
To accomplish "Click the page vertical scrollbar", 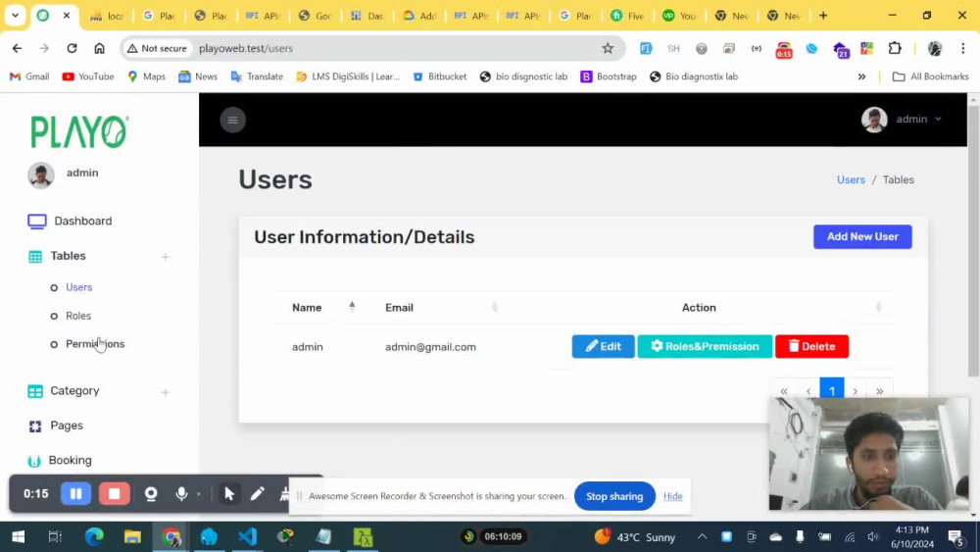I will pyautogui.click(x=973, y=240).
